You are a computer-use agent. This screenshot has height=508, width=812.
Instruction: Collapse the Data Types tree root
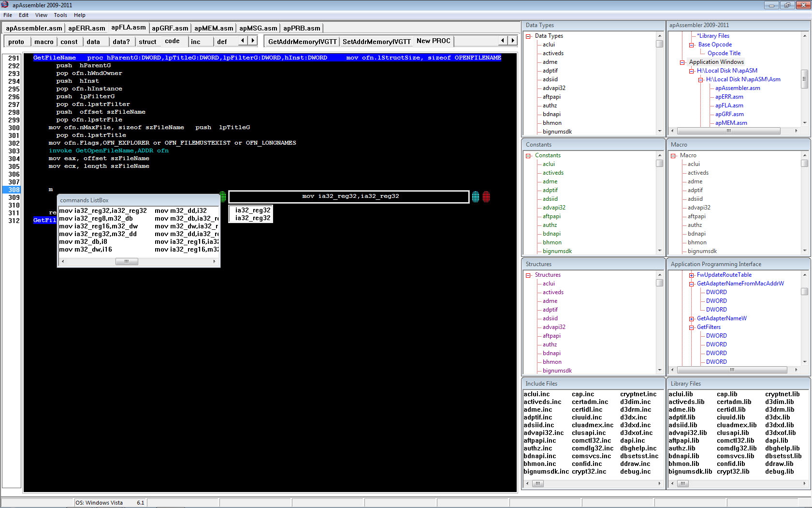(x=528, y=36)
